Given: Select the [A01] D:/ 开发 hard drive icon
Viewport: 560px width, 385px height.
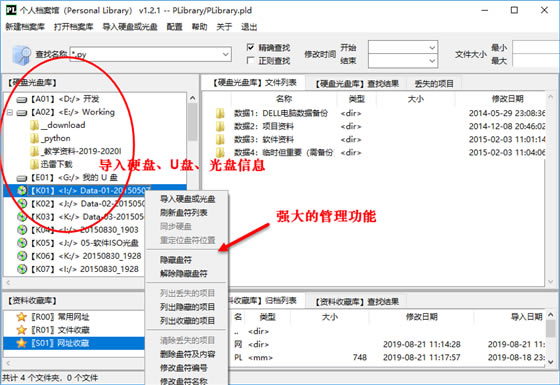Looking at the screenshot, I should point(22,99).
